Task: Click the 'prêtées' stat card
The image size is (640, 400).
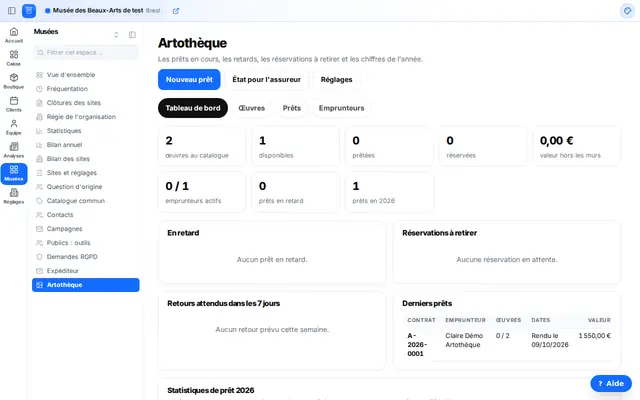Action: pyautogui.click(x=389, y=147)
